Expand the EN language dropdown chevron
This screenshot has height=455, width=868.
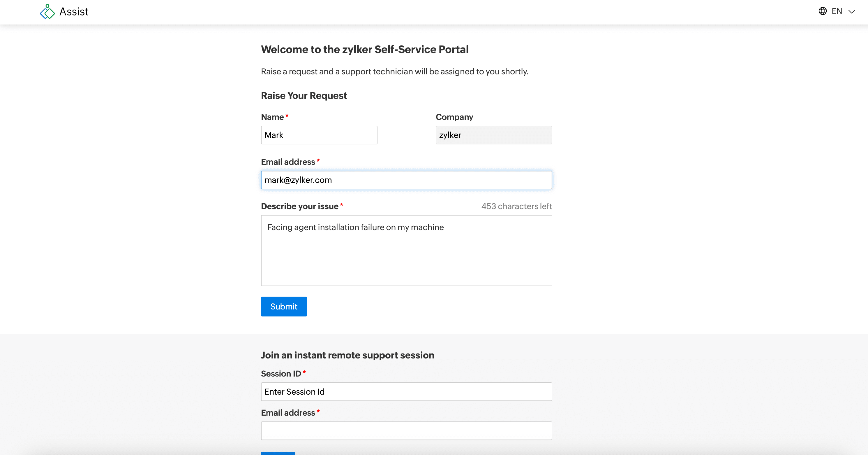pyautogui.click(x=851, y=12)
